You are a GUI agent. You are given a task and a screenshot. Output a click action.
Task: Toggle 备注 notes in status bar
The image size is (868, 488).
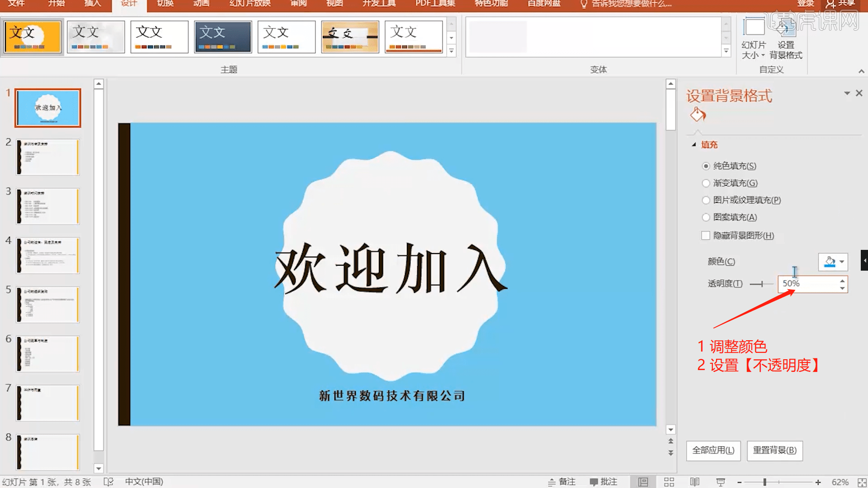[x=561, y=482]
